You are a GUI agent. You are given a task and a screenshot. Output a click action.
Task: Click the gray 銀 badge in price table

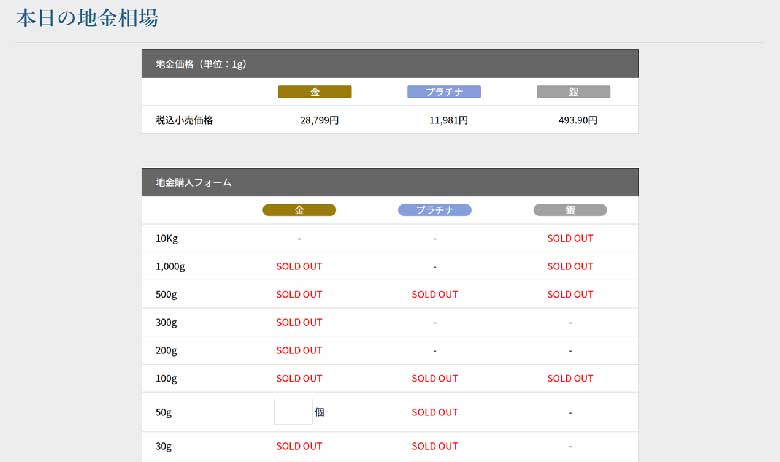click(573, 92)
